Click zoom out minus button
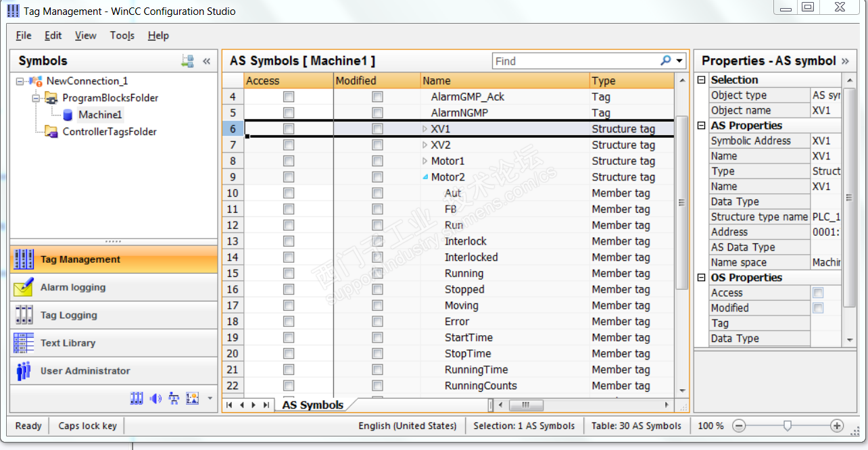 [739, 426]
